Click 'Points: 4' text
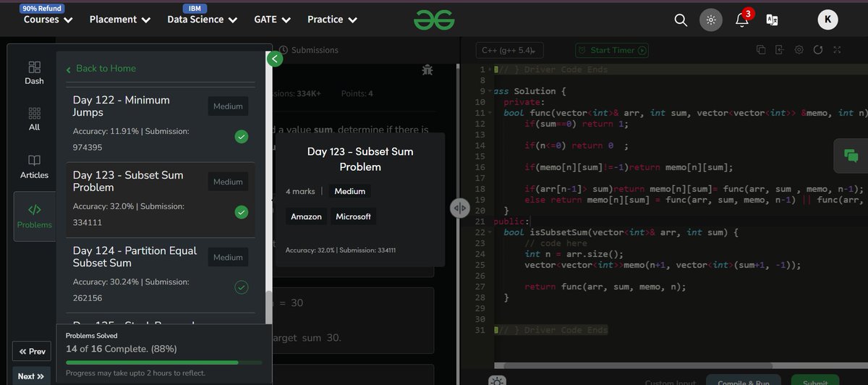868x385 pixels. [357, 93]
